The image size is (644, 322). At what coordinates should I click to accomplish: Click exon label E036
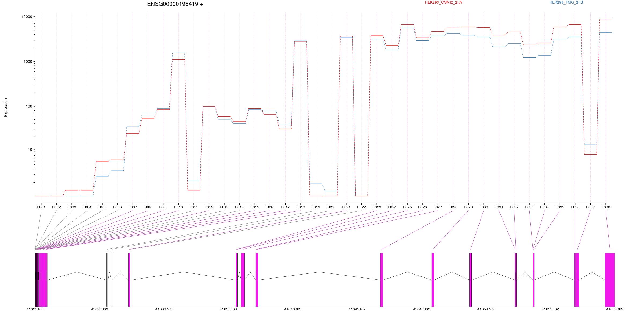[575, 207]
